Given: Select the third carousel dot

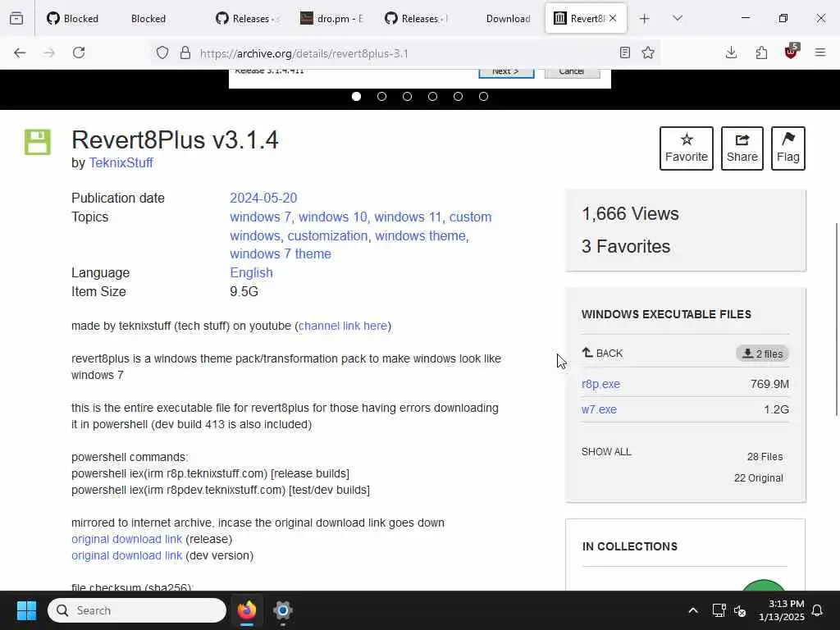Looking at the screenshot, I should coord(407,97).
